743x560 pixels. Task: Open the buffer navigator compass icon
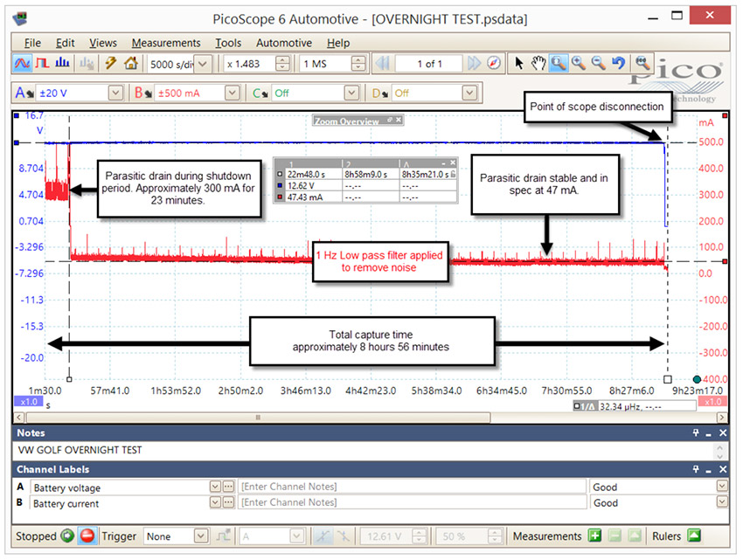pyautogui.click(x=494, y=64)
